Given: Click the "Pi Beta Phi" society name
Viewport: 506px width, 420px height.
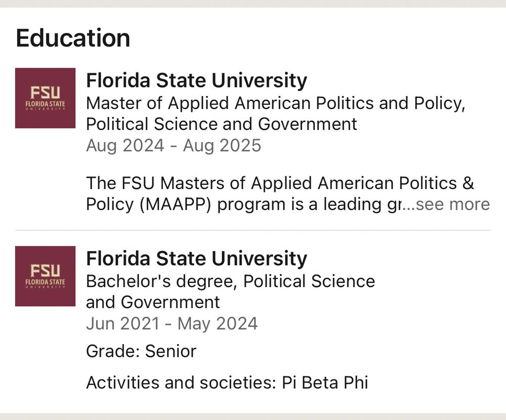Looking at the screenshot, I should 324,382.
